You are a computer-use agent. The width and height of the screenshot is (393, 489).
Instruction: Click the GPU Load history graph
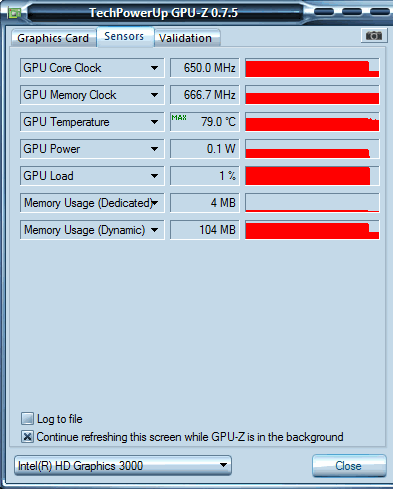[312, 176]
